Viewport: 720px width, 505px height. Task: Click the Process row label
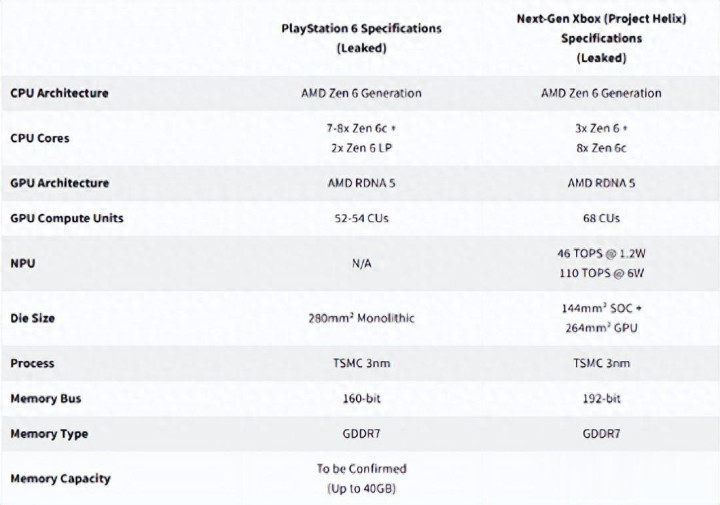tap(32, 363)
